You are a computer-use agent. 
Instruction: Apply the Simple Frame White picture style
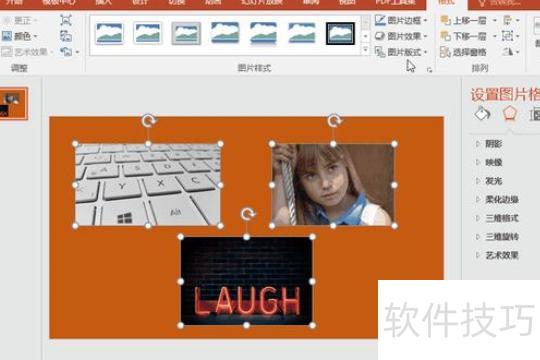tap(109, 33)
